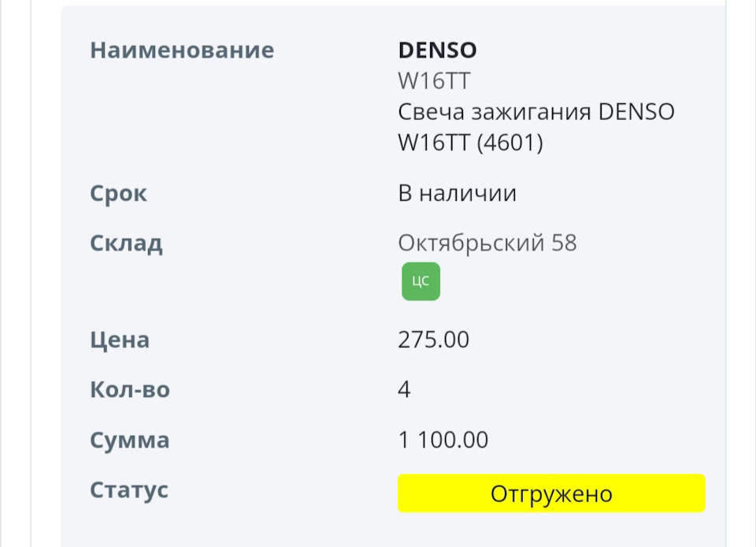
Task: Open the bold DENSO brand name
Action: coord(437,50)
